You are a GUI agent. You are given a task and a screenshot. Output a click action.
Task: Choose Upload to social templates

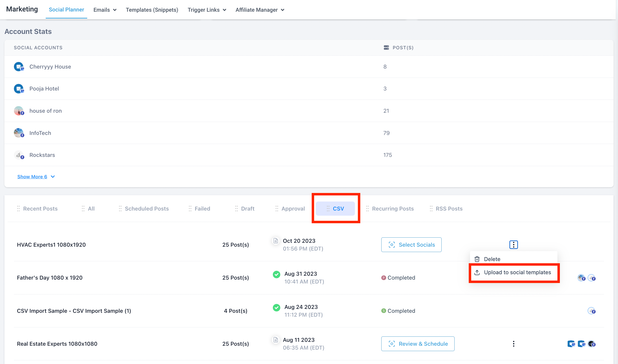pos(514,273)
